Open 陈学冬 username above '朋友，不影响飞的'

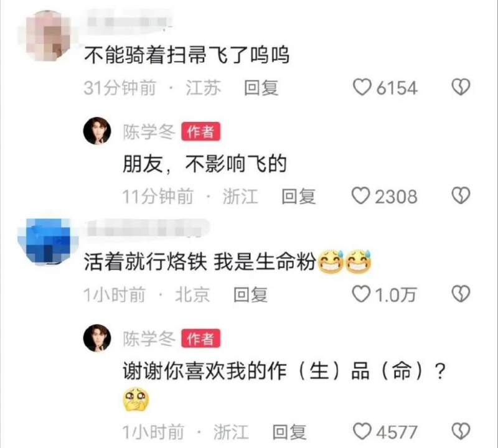149,131
